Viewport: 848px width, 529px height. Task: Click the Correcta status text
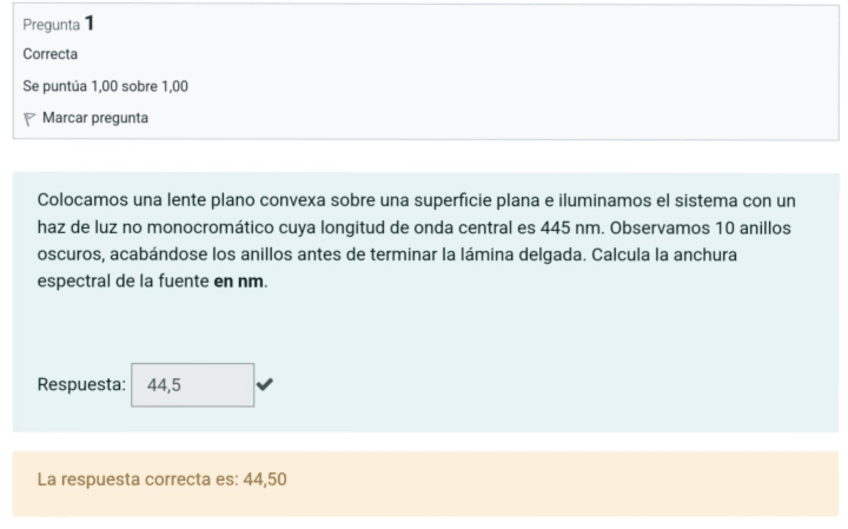[x=50, y=54]
